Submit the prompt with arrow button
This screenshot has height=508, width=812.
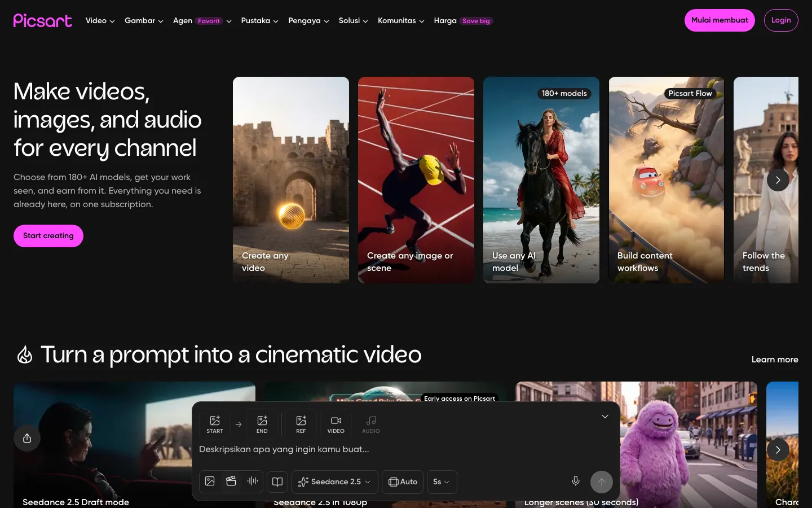tap(602, 481)
